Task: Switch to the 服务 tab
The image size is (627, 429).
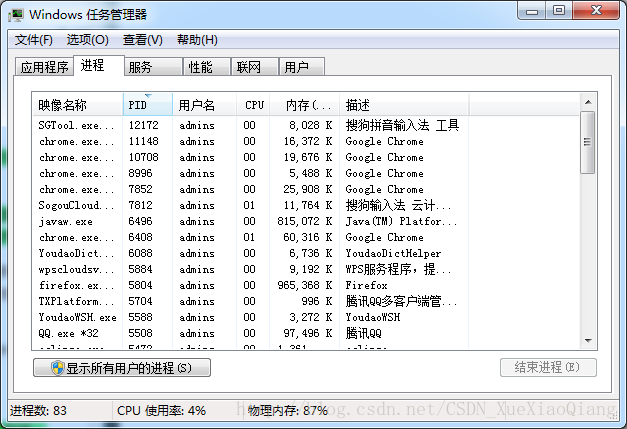Action: pyautogui.click(x=154, y=67)
